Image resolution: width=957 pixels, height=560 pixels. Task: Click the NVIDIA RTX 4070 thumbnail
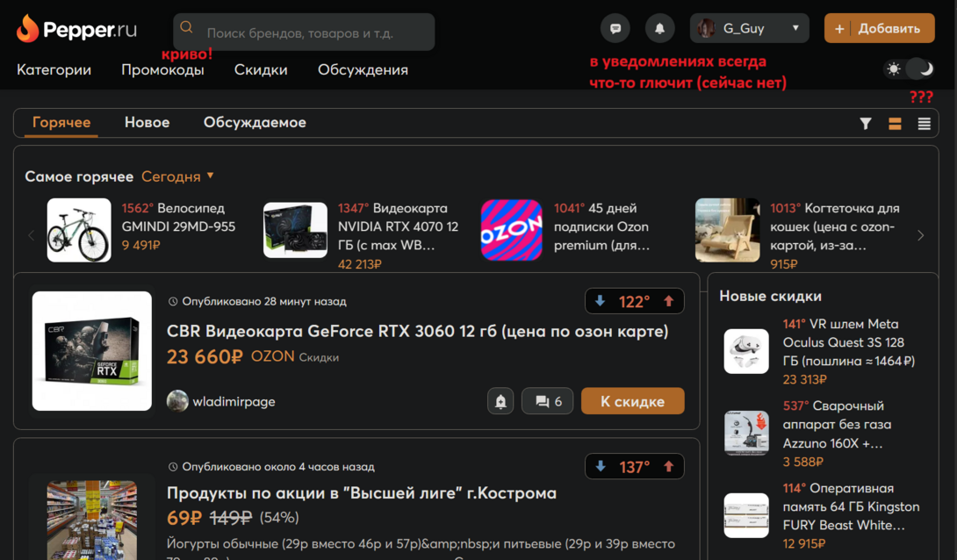(295, 230)
